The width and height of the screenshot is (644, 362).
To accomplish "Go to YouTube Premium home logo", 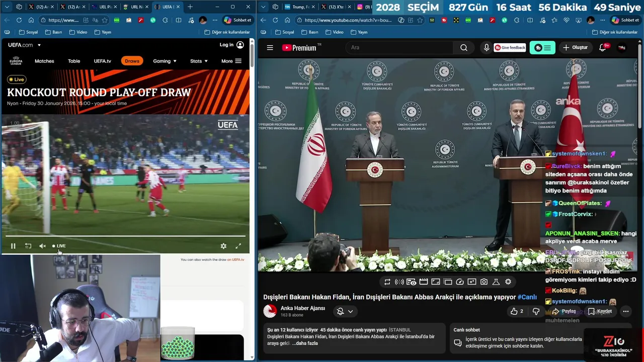I will pos(300,48).
